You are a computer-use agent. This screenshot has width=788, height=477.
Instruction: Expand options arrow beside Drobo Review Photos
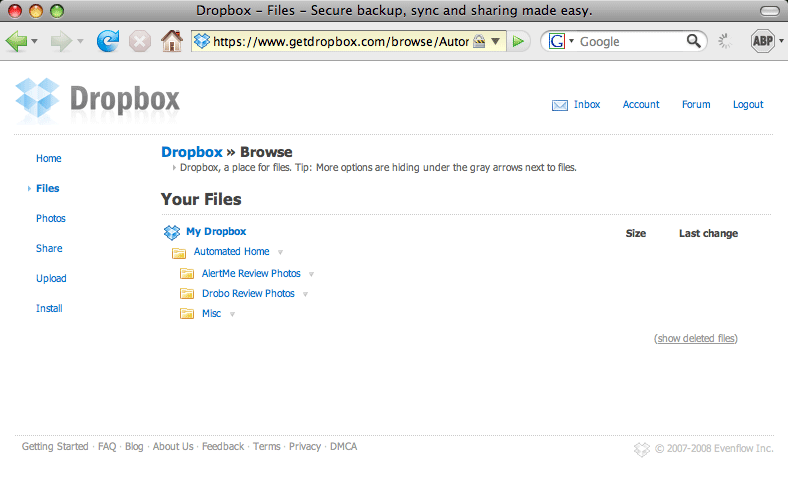click(x=305, y=295)
